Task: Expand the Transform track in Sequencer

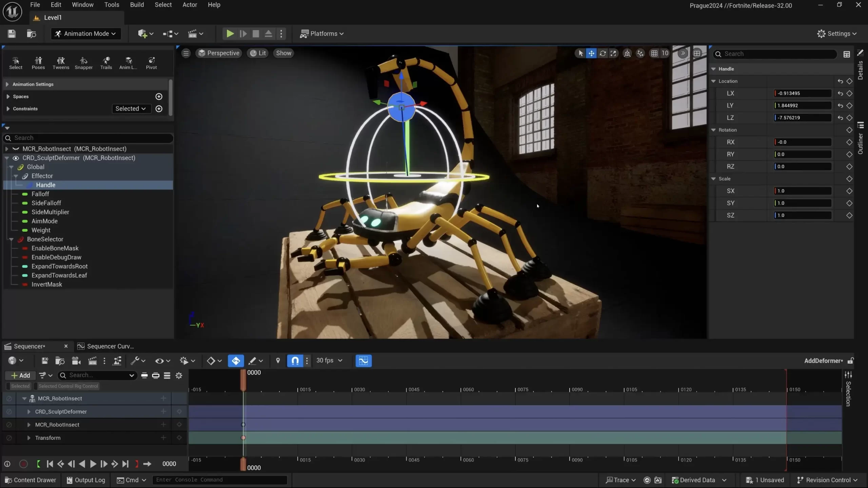Action: (29, 438)
